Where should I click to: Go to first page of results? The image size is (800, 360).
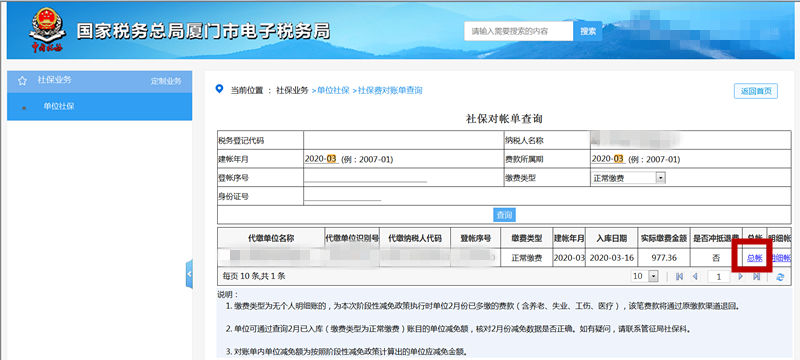click(679, 276)
